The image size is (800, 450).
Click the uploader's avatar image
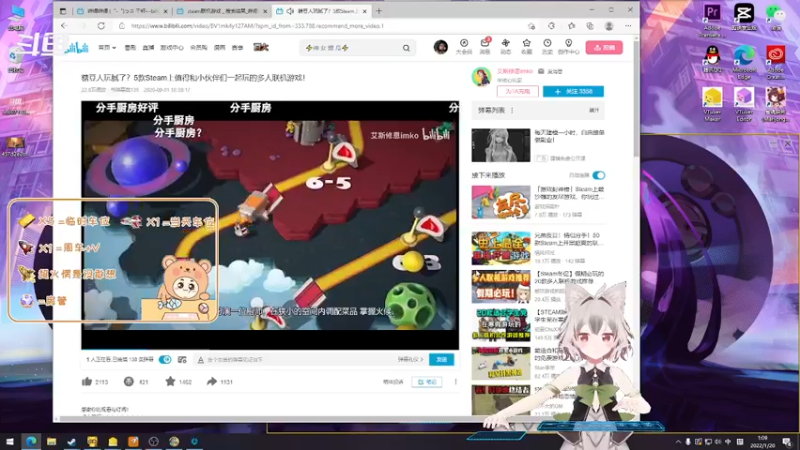click(481, 77)
